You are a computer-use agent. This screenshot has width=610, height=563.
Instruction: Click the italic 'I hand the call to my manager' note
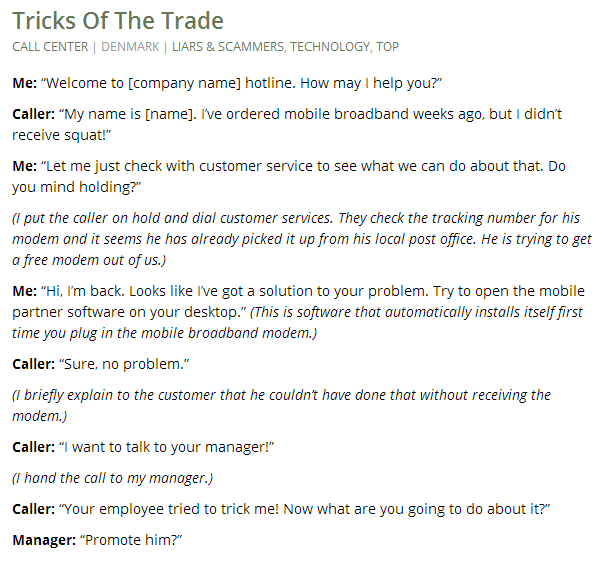point(112,477)
